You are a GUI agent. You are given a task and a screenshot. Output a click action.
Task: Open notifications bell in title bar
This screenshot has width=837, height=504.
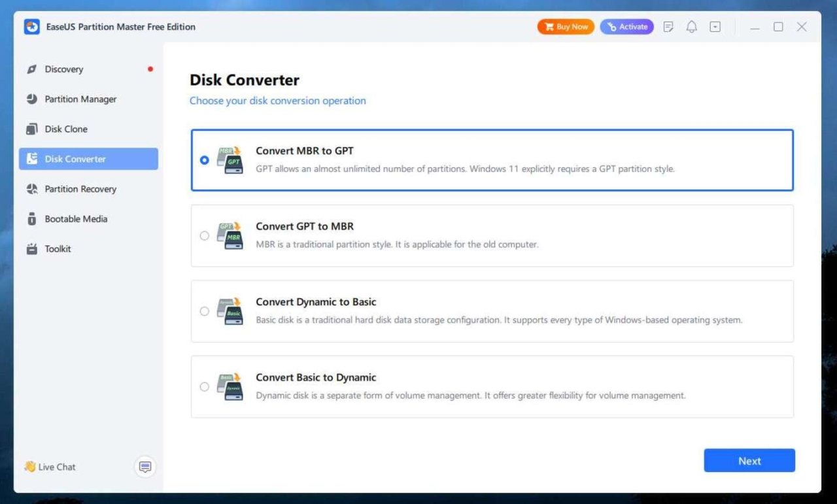point(691,27)
